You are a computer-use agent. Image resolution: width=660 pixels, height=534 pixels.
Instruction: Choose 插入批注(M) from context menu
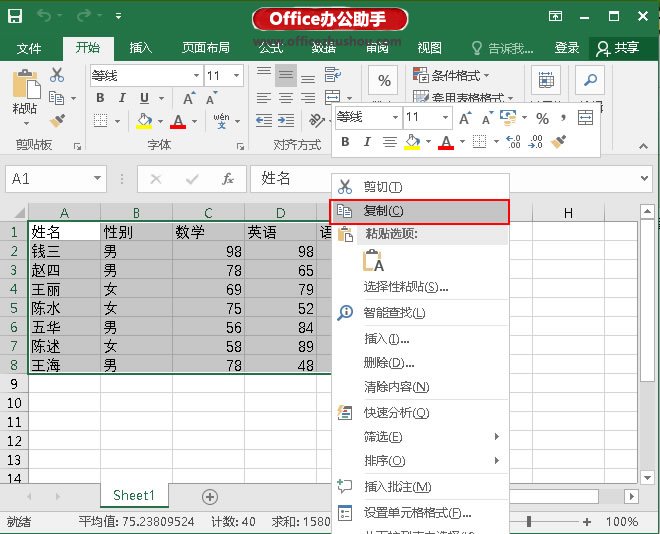420,487
